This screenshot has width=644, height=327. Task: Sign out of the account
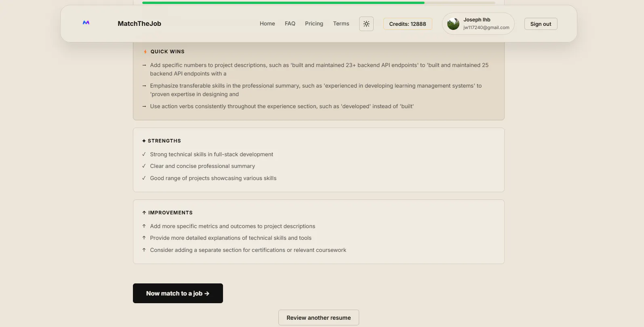(541, 24)
